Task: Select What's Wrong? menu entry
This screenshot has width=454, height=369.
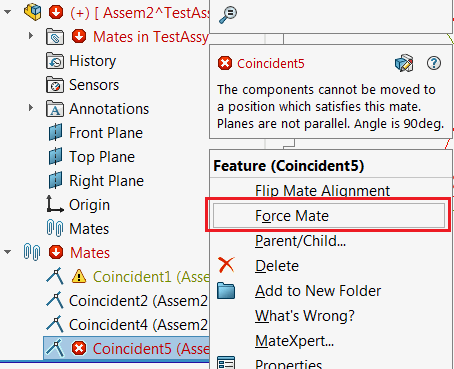Action: (305, 316)
